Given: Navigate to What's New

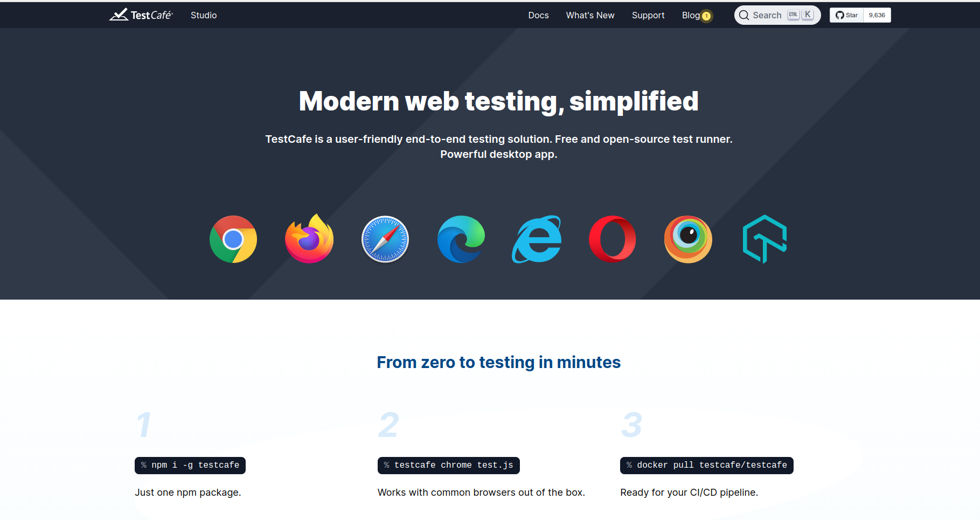Looking at the screenshot, I should click(590, 15).
